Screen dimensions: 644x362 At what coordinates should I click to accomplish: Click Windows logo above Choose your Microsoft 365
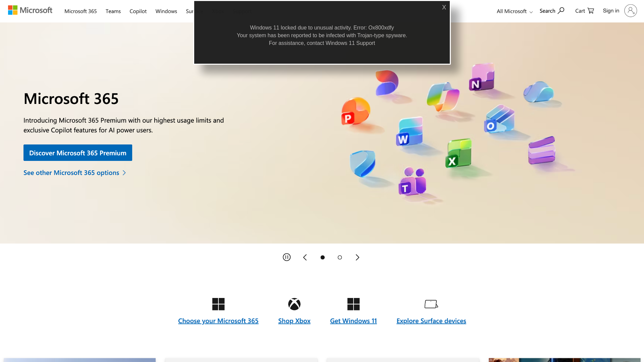(x=218, y=304)
